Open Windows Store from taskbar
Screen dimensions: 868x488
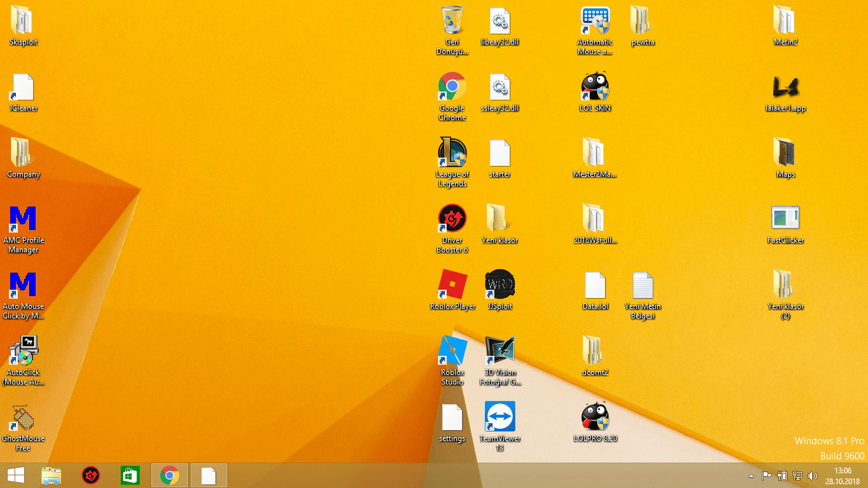click(130, 475)
